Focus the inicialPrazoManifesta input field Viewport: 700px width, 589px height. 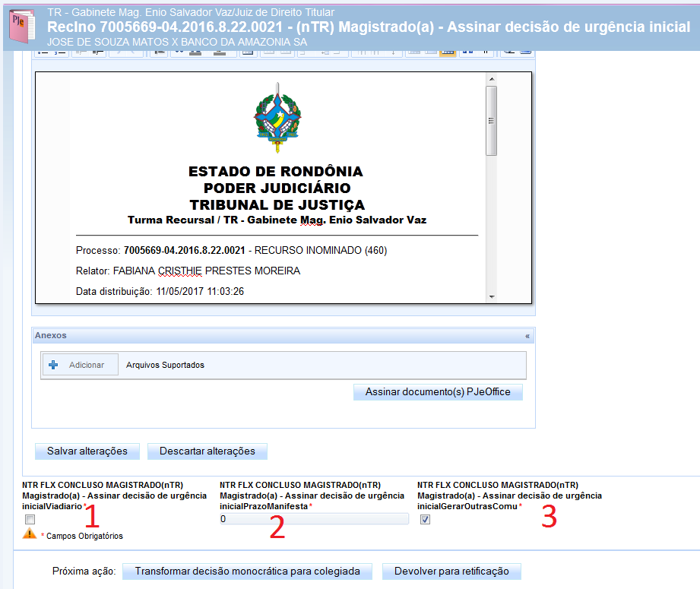tap(314, 519)
